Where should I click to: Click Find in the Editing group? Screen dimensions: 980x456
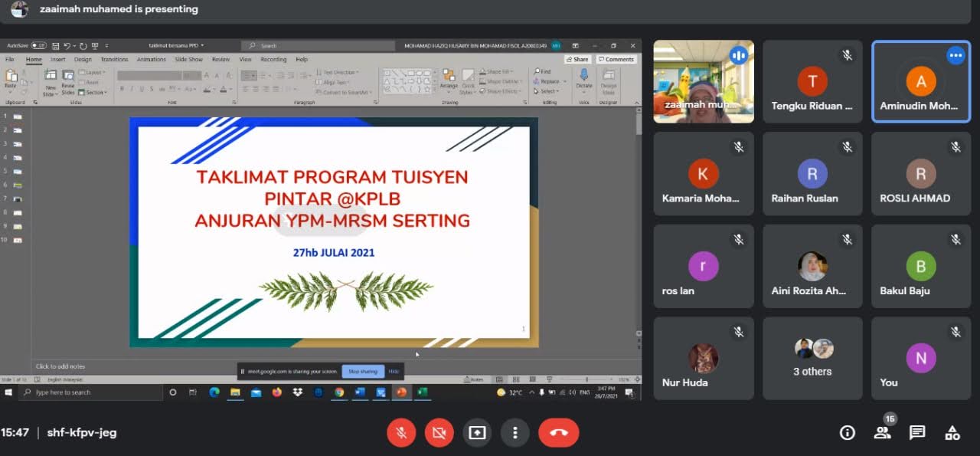(543, 72)
